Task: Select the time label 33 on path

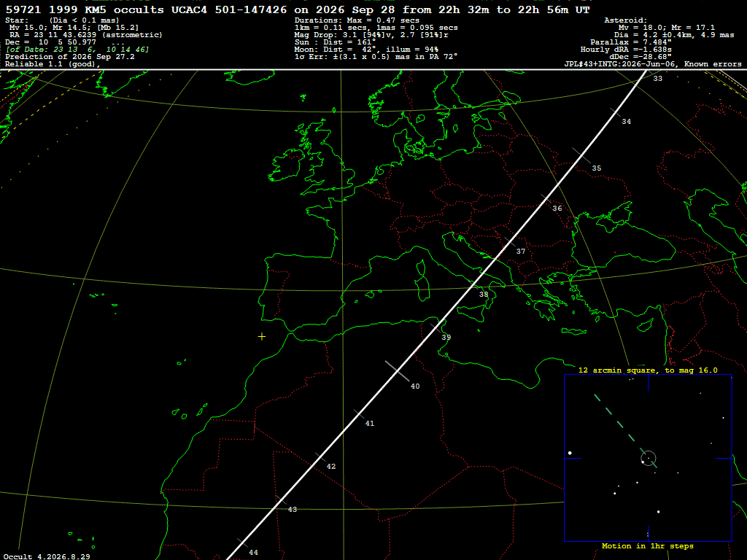Action: point(657,79)
